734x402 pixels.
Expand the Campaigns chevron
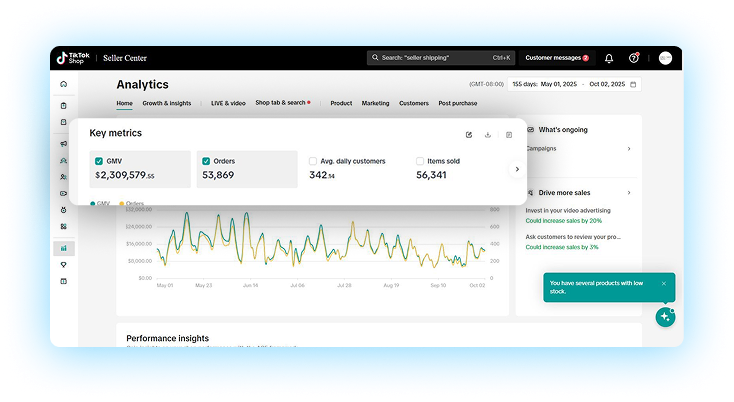point(629,148)
